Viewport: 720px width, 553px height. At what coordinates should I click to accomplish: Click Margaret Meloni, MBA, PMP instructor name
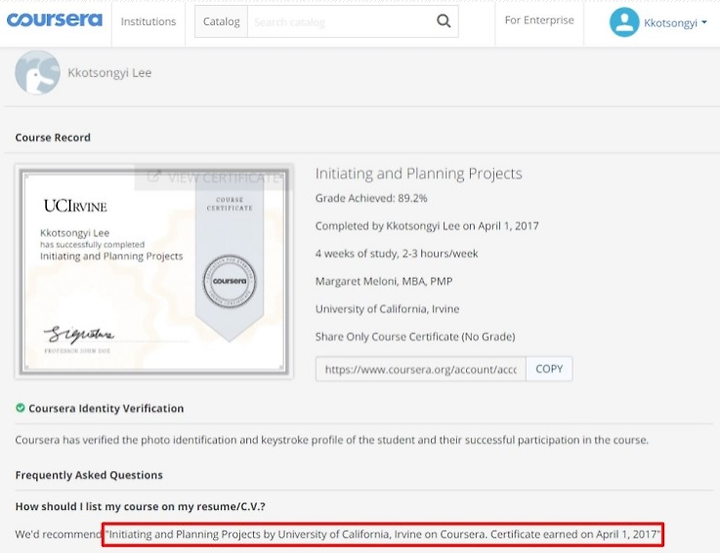[x=383, y=281]
